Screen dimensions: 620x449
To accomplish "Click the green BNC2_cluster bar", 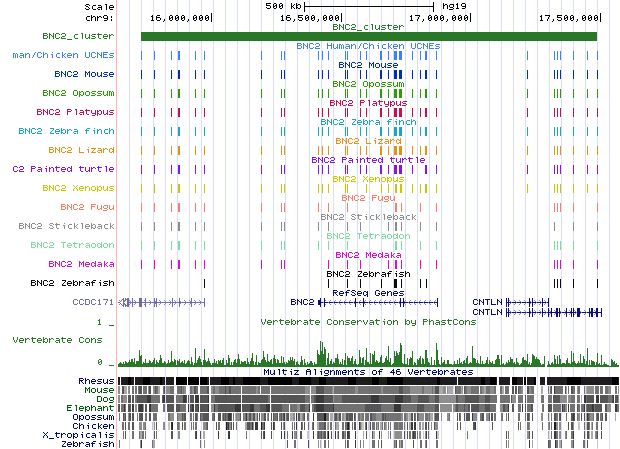I will (x=368, y=37).
